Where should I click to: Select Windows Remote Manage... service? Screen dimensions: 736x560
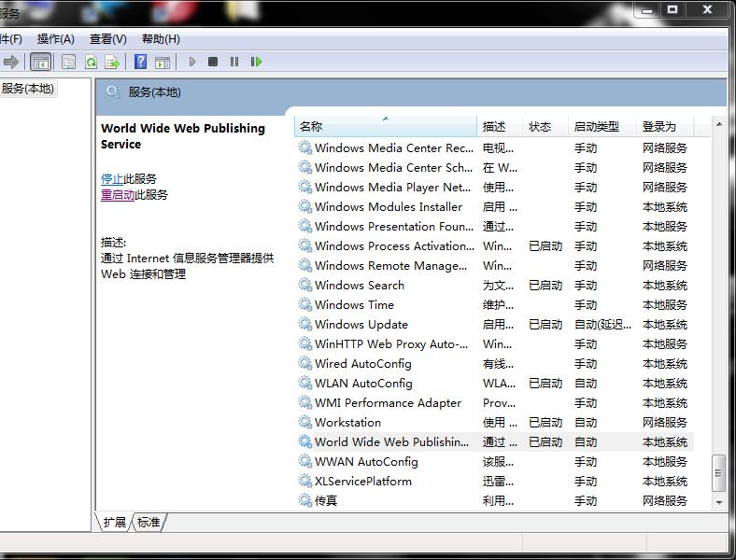coord(390,265)
